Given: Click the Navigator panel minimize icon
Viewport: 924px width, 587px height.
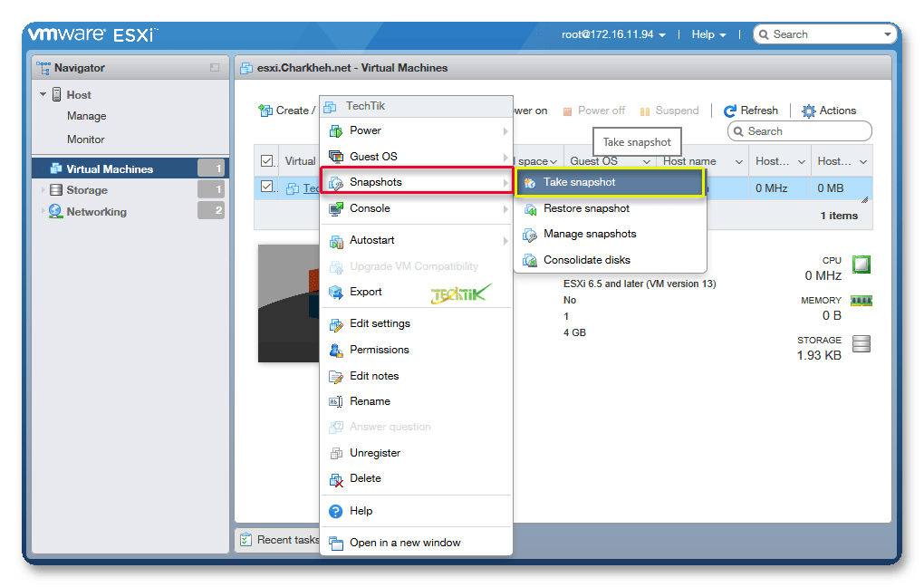Looking at the screenshot, I should [x=215, y=68].
